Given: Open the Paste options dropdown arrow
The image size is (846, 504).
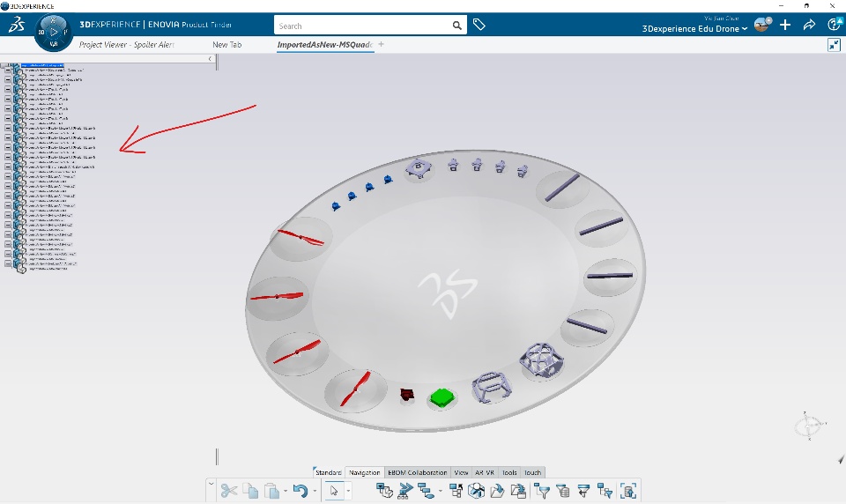Looking at the screenshot, I should (x=285, y=491).
